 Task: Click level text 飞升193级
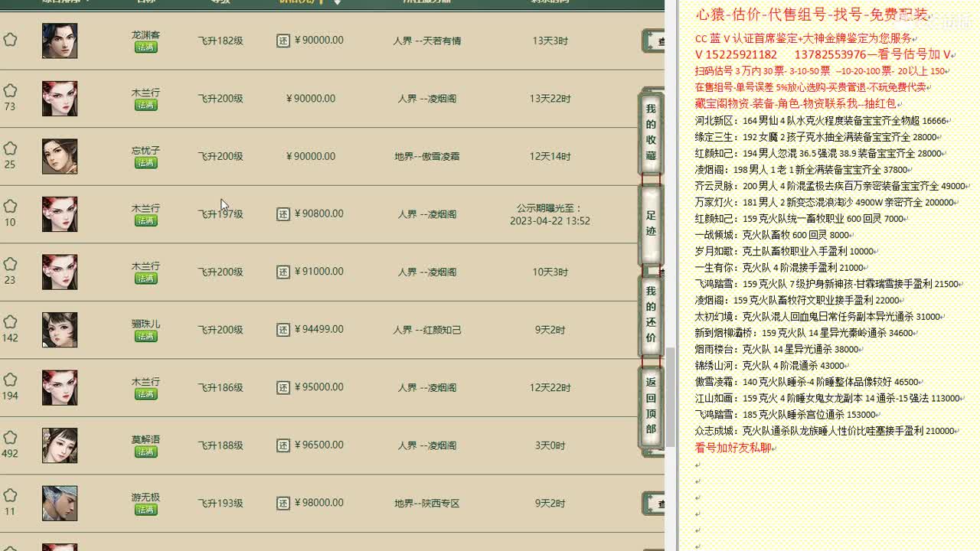[220, 504]
